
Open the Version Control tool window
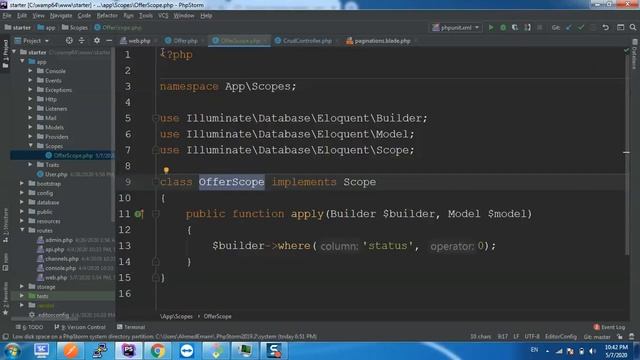pyautogui.click(x=80, y=327)
